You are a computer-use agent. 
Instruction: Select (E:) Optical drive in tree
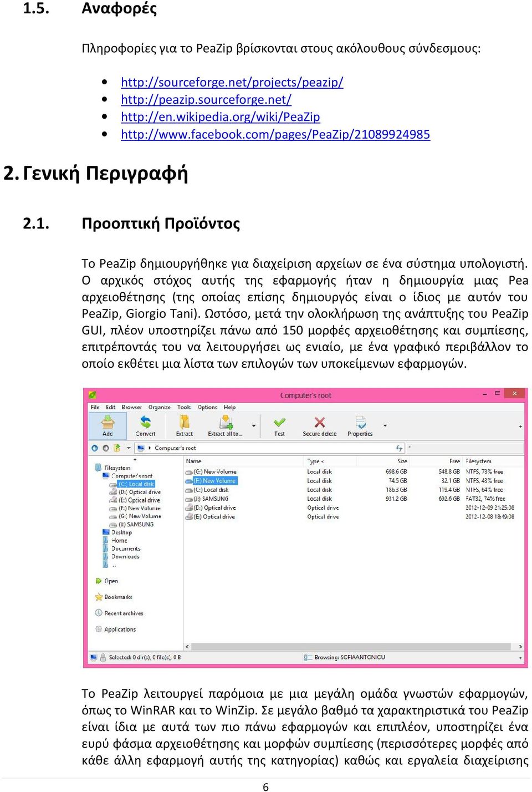[139, 500]
